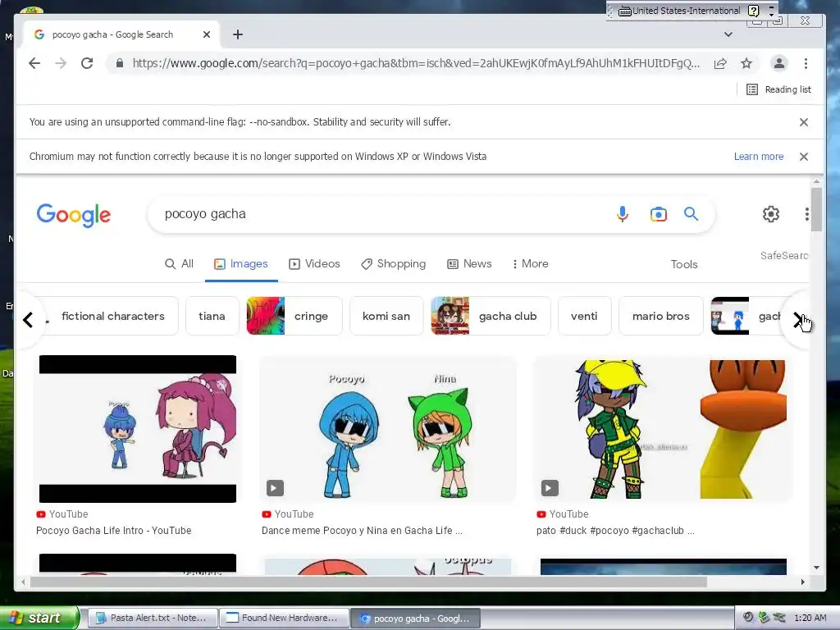
Task: Reload the page with the refresh icon
Action: [87, 63]
